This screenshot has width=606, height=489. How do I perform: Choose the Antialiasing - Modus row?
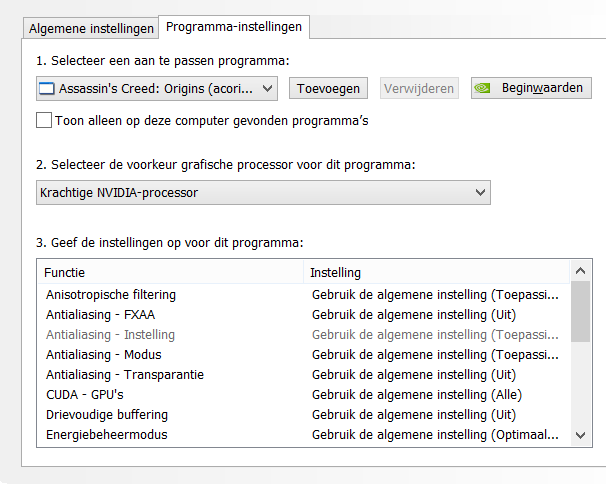(x=103, y=355)
